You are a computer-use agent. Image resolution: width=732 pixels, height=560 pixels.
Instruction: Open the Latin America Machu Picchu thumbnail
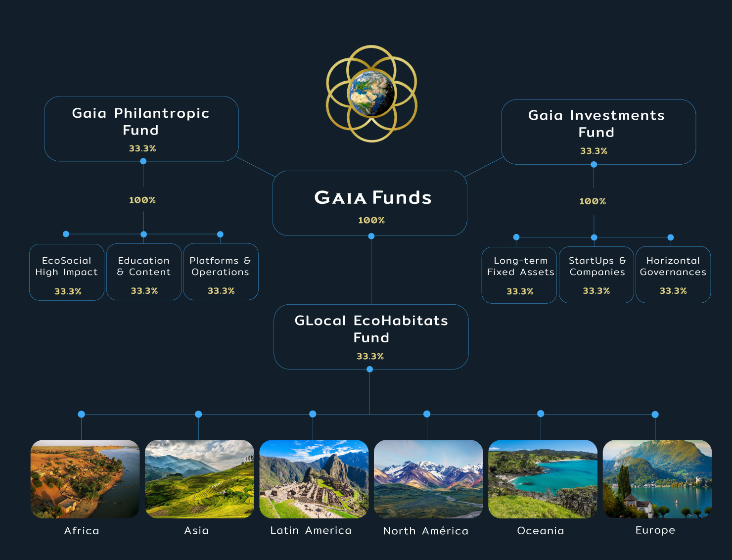[314, 479]
